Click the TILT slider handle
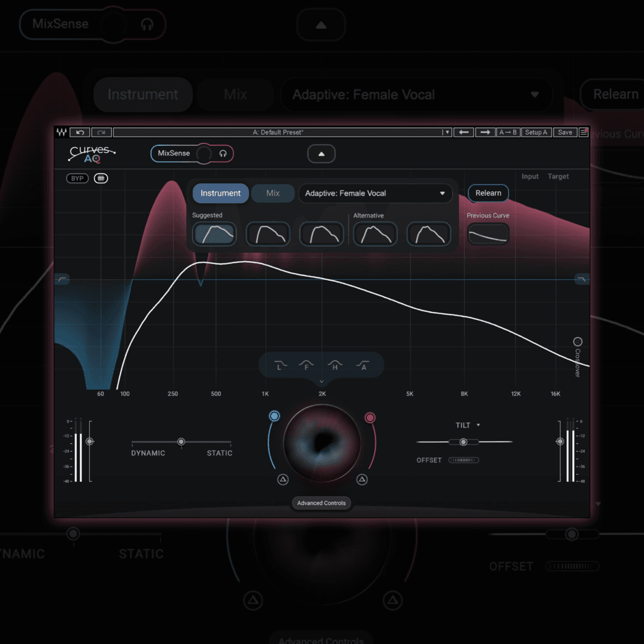 pos(464,442)
